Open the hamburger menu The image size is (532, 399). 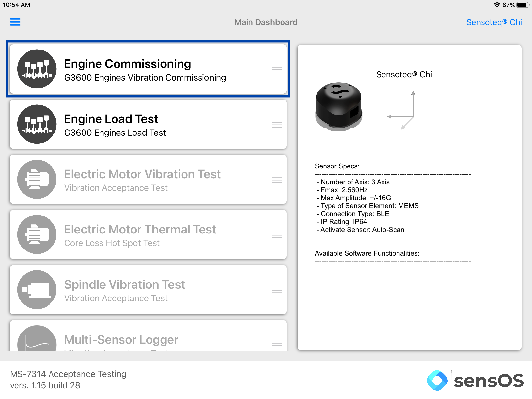click(15, 22)
